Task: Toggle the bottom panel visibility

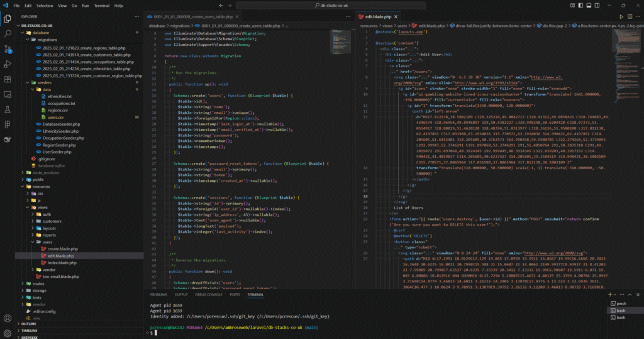Action: point(589,5)
